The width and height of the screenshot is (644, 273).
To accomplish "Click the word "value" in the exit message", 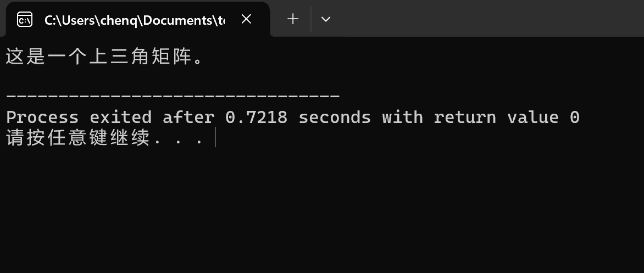I will (x=532, y=118).
